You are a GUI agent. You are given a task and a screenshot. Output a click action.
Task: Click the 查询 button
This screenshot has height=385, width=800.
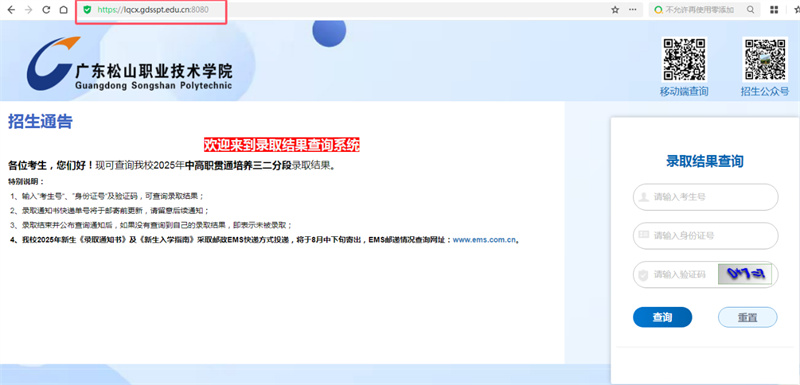(662, 317)
